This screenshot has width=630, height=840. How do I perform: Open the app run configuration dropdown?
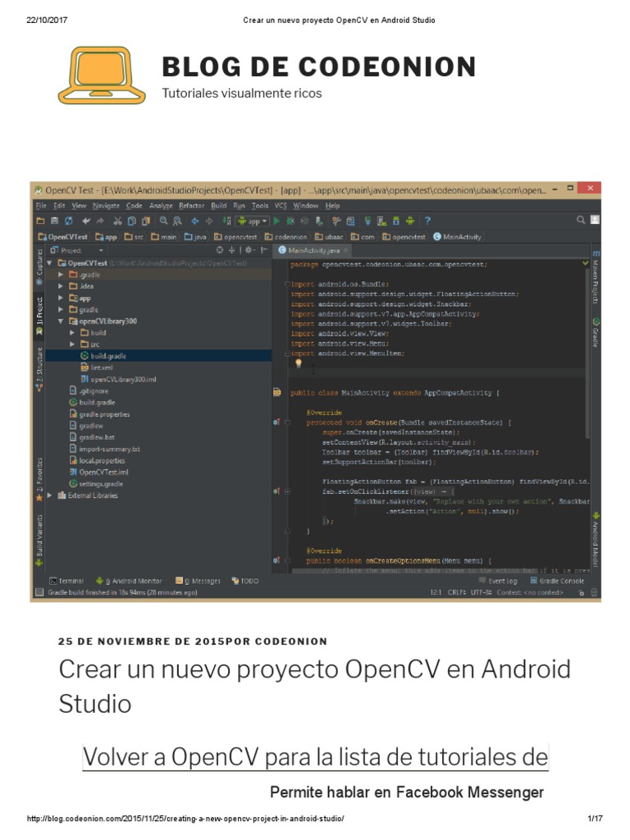click(253, 221)
